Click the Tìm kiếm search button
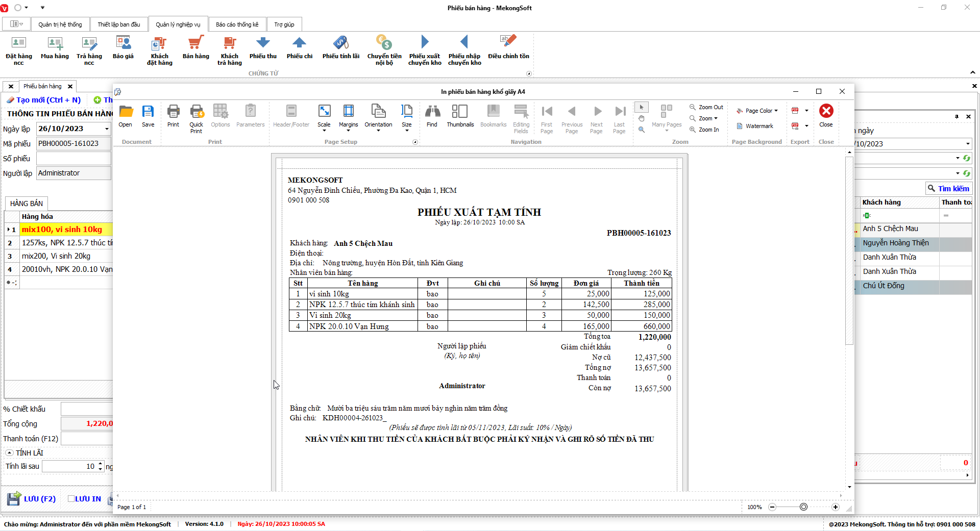980x531 pixels. click(x=948, y=189)
